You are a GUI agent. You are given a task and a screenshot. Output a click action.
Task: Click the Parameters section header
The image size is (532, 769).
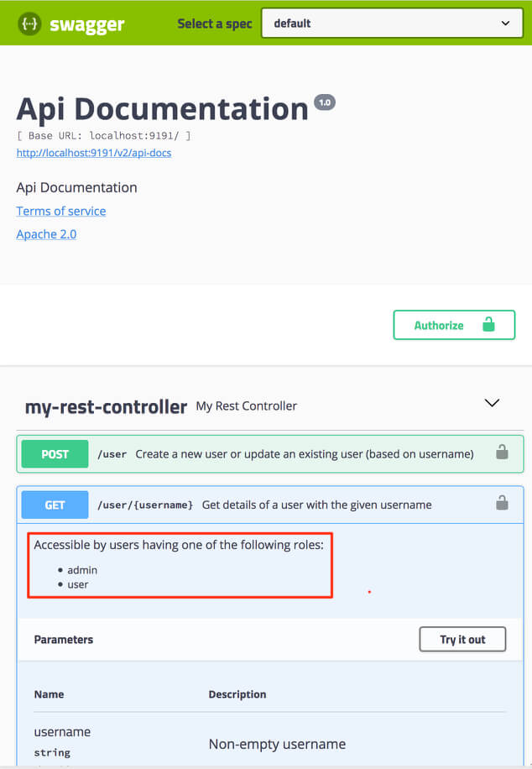tap(64, 640)
